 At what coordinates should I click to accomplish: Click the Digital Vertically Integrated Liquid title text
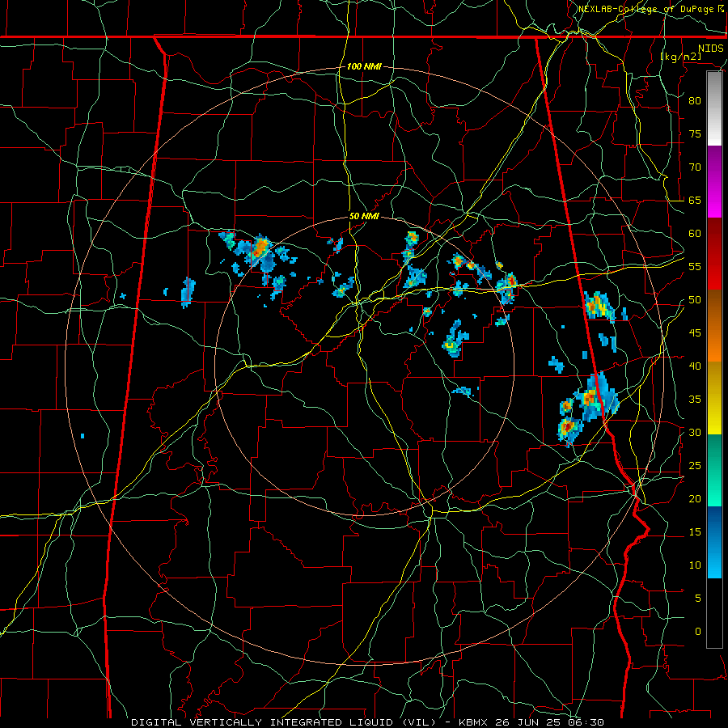coord(284,722)
